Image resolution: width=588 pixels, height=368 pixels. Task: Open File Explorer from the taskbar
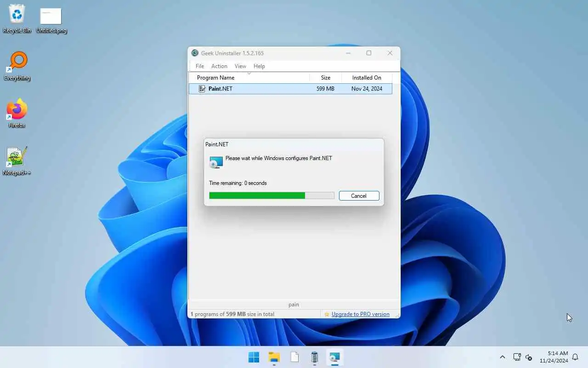(274, 357)
